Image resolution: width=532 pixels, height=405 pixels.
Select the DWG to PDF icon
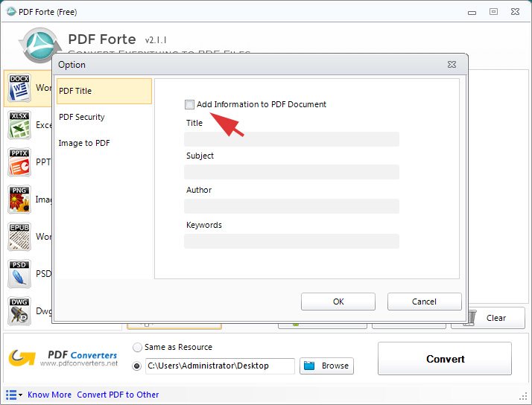point(19,311)
